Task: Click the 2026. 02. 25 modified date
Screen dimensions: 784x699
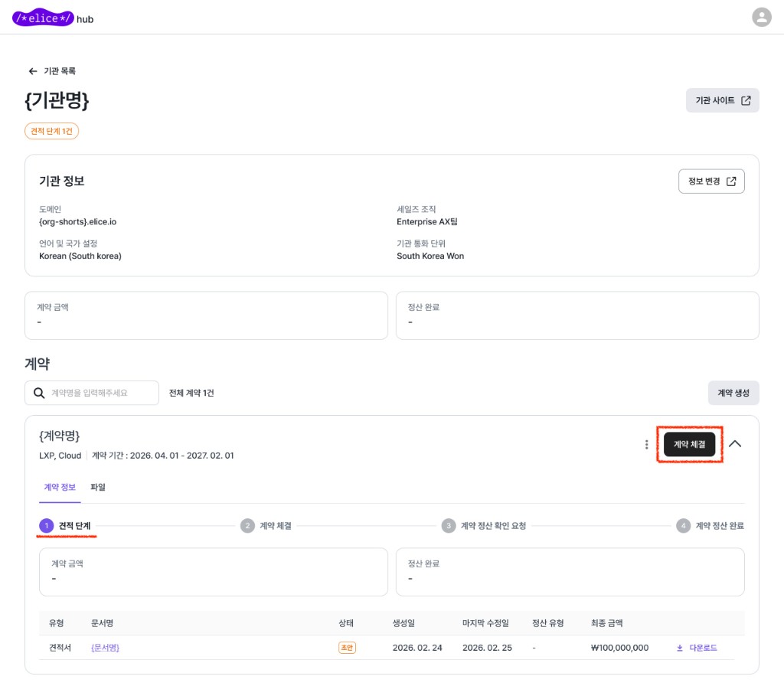Action: [487, 648]
